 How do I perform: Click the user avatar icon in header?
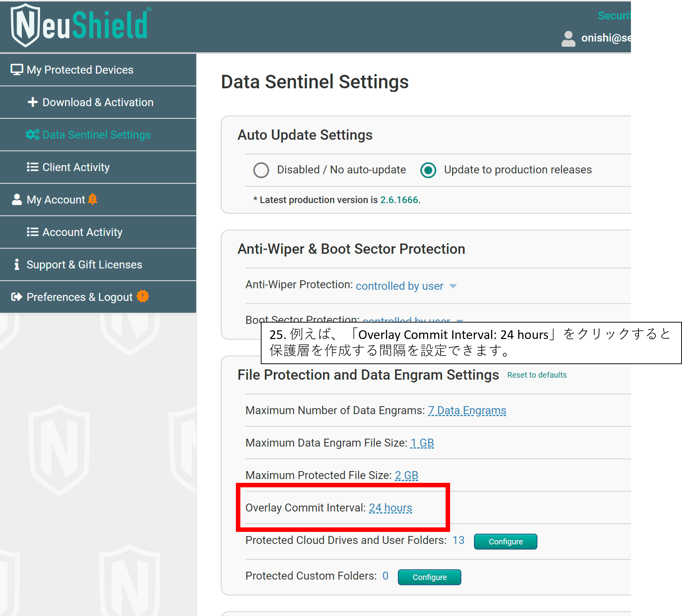tap(568, 39)
